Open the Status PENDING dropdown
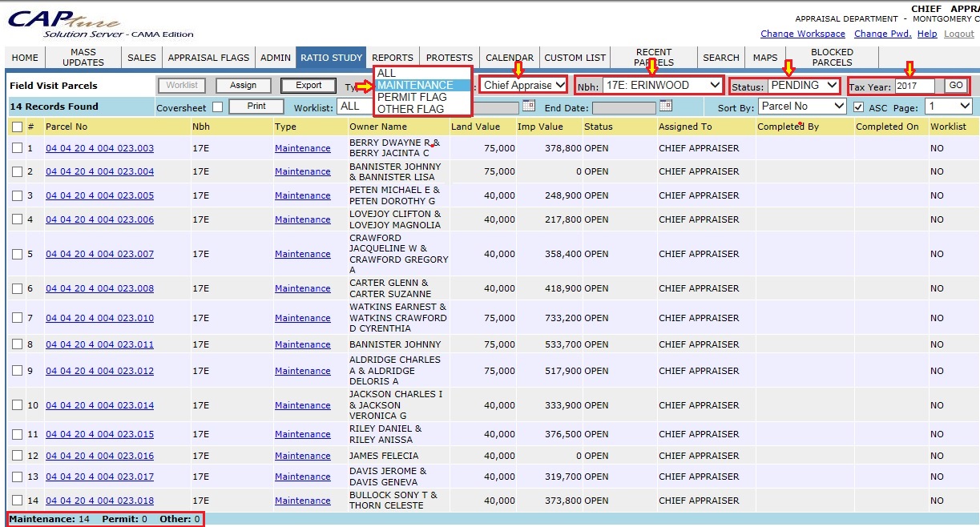Viewport: 980px width, 527px height. point(803,85)
